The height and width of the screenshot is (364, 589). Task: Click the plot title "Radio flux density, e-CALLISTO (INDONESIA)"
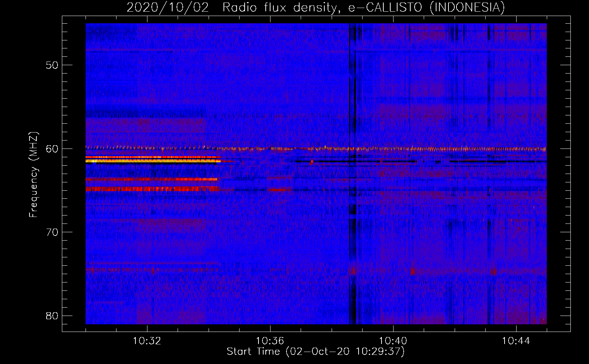pyautogui.click(x=364, y=8)
